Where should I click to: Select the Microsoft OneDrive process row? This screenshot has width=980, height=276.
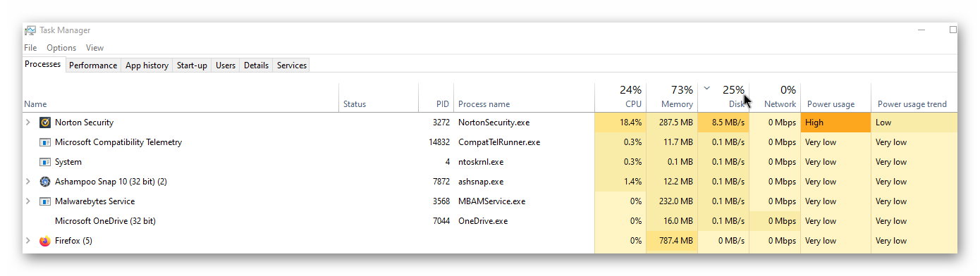489,221
